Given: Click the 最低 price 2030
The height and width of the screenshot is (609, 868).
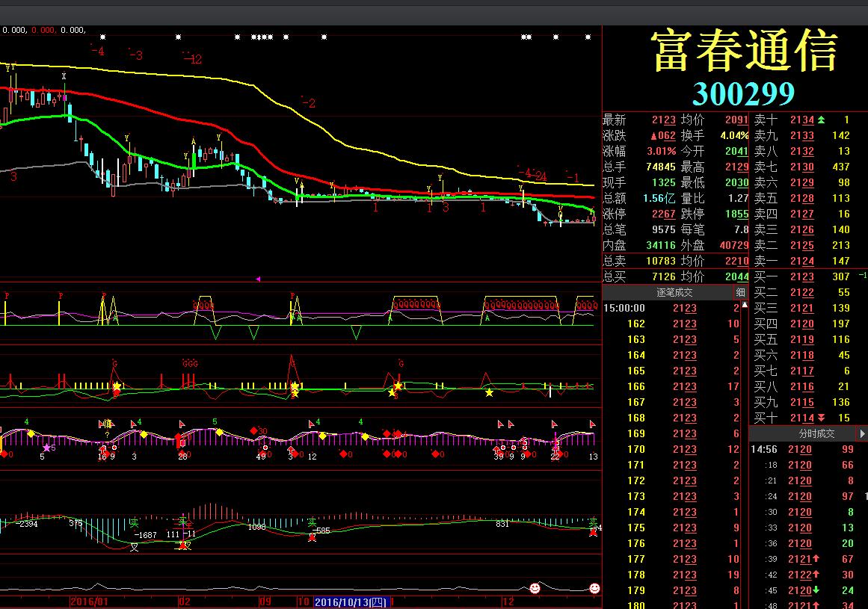Looking at the screenshot, I should [737, 182].
